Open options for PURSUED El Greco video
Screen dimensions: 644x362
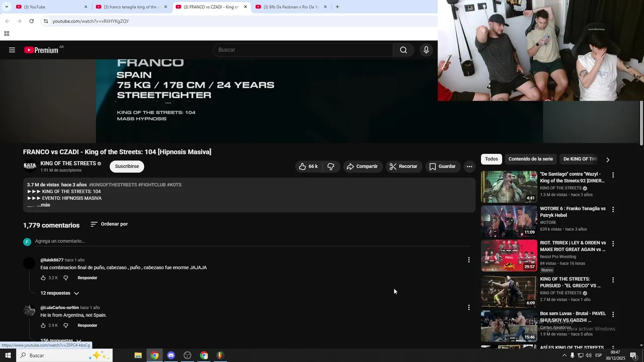coord(613,280)
